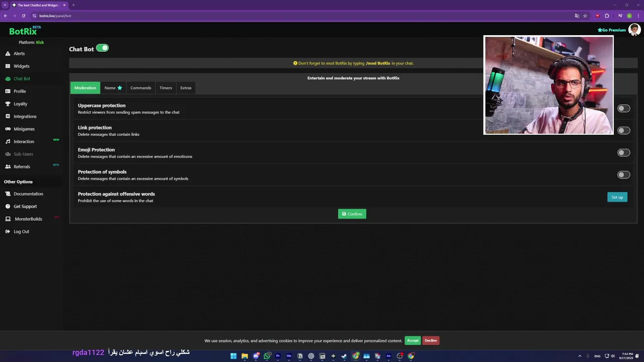The image size is (644, 362).
Task: Enable Uppercase protection toggle
Action: click(x=623, y=109)
